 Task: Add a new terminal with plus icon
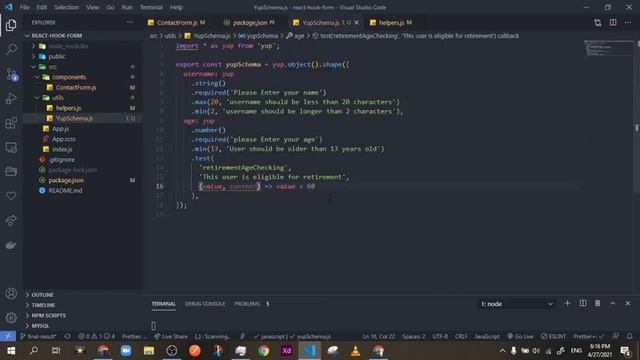point(567,303)
